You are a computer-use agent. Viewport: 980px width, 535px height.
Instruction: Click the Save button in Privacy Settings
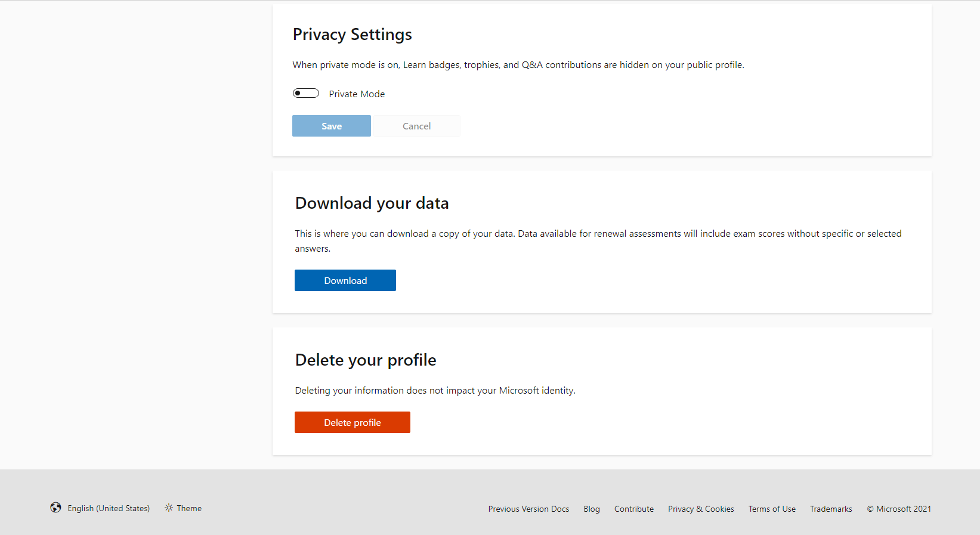click(332, 126)
